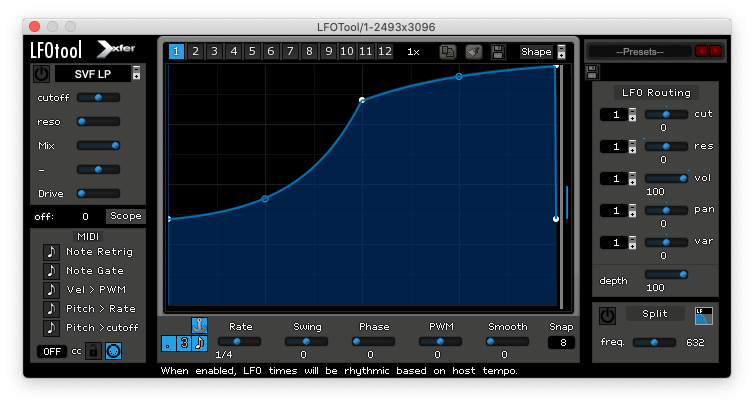Adjust the depth slider

(x=666, y=275)
